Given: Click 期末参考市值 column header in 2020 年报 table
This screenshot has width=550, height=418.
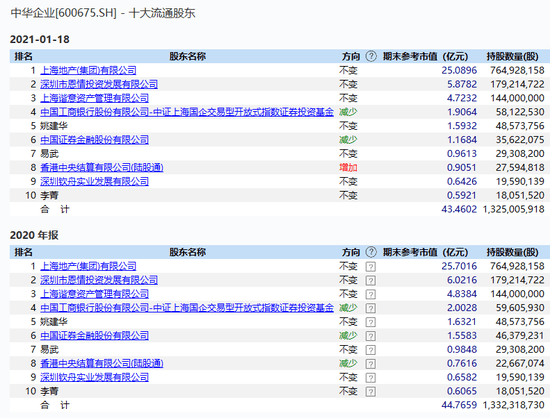Looking at the screenshot, I should [425, 252].
